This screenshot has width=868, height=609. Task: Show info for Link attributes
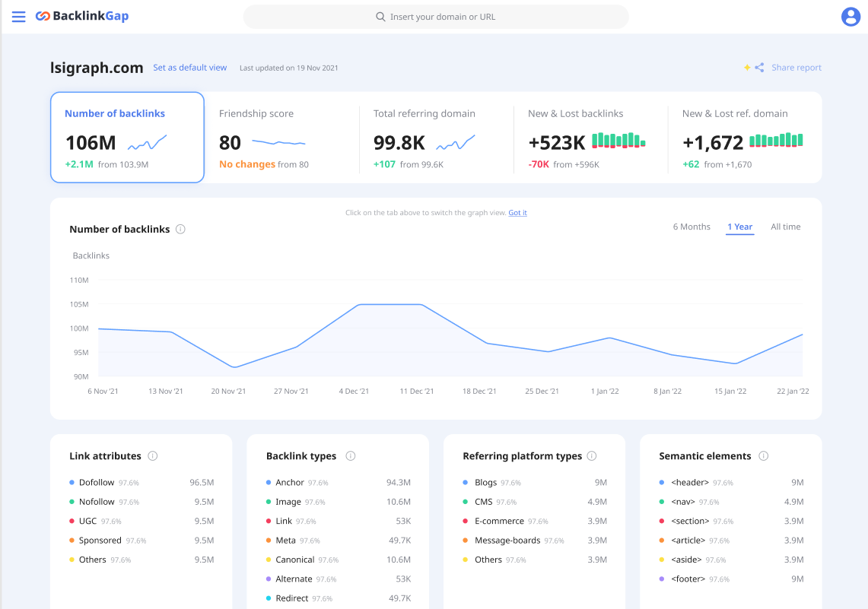(x=153, y=455)
